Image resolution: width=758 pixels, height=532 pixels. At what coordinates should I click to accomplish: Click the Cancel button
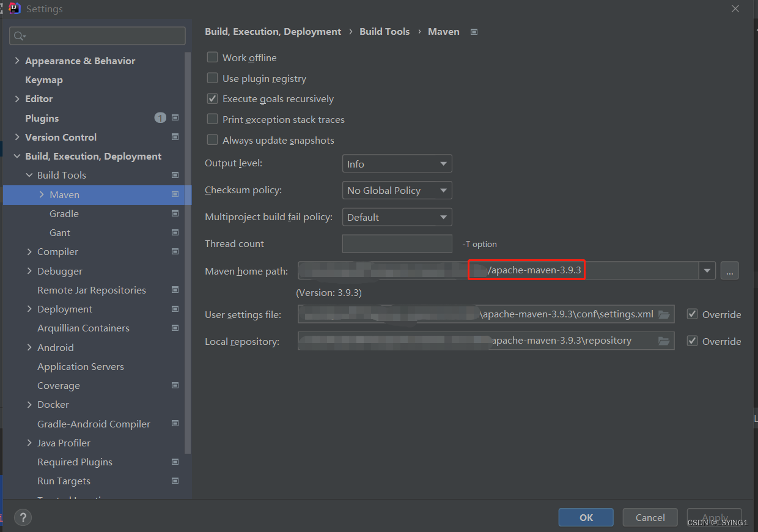click(x=650, y=517)
